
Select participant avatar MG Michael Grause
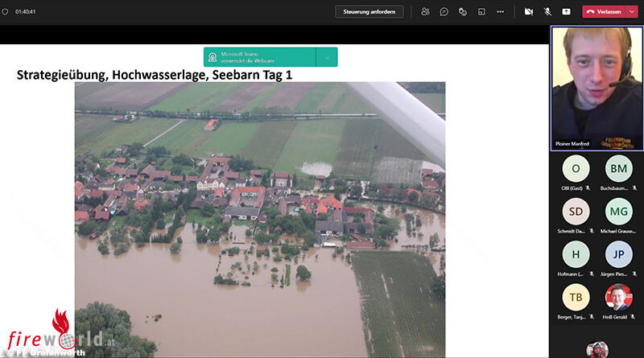(x=618, y=212)
